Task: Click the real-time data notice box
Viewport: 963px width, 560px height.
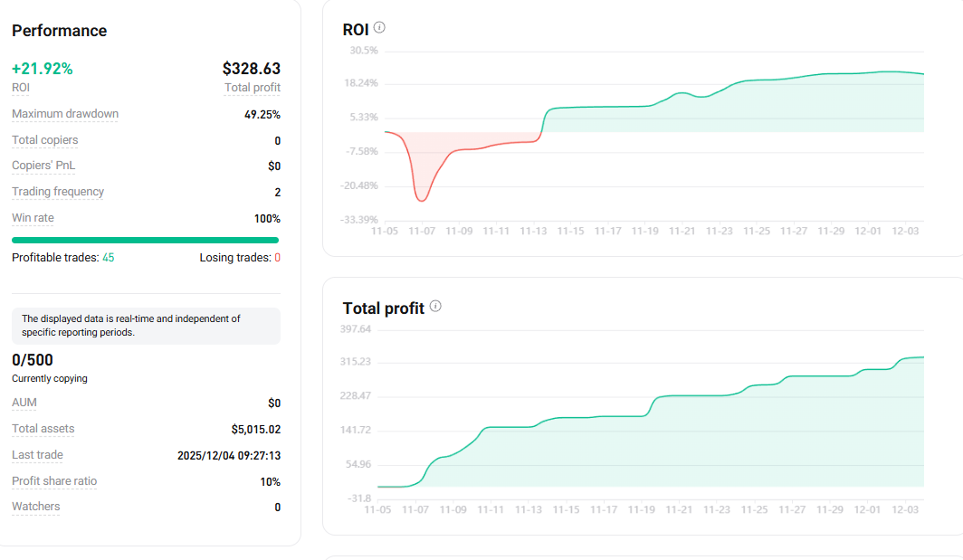Action: (146, 326)
